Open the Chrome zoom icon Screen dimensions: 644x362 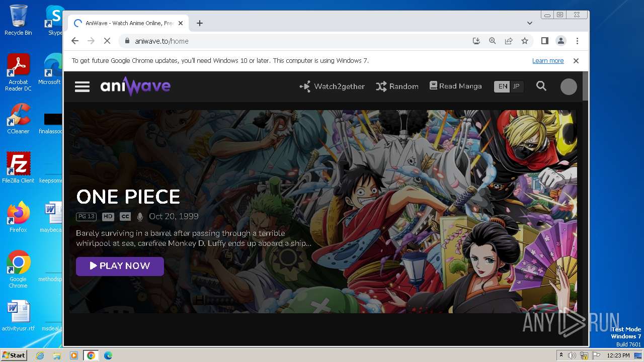coord(493,41)
